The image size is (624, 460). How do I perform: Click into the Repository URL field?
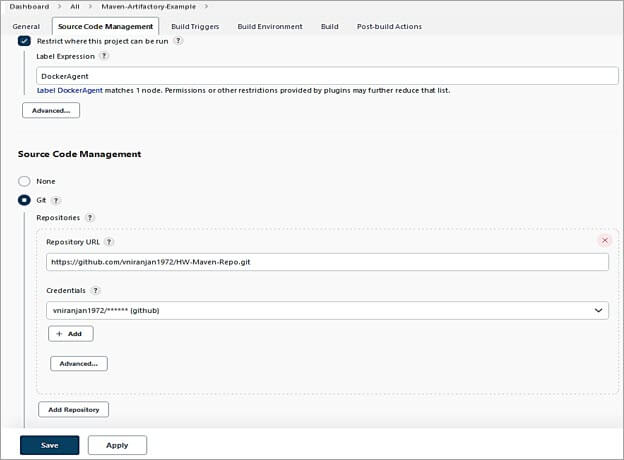pyautogui.click(x=327, y=262)
